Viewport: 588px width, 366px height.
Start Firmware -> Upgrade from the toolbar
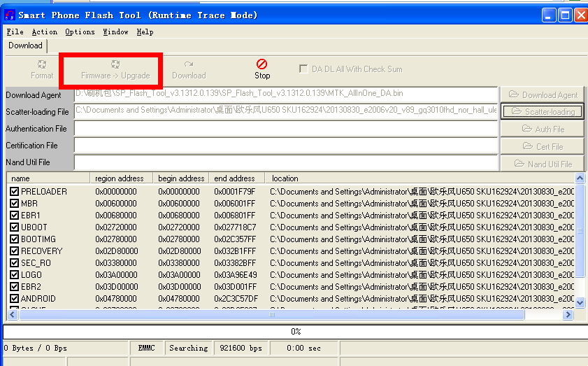115,70
